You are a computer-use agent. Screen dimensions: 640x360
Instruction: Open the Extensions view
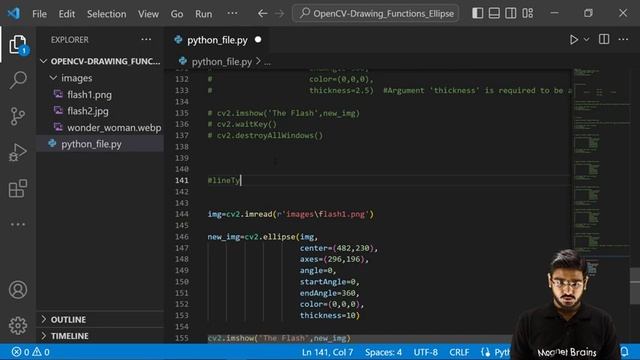(x=18, y=188)
